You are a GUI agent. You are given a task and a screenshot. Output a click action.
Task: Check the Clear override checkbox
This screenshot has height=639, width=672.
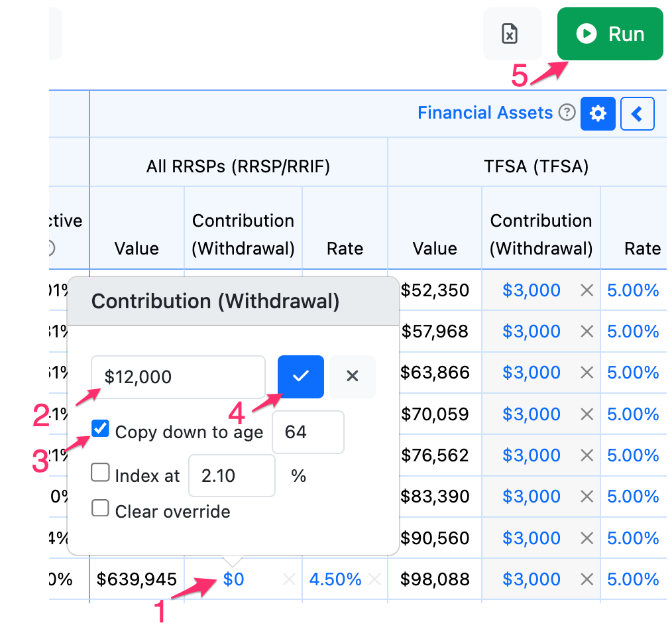(x=100, y=508)
